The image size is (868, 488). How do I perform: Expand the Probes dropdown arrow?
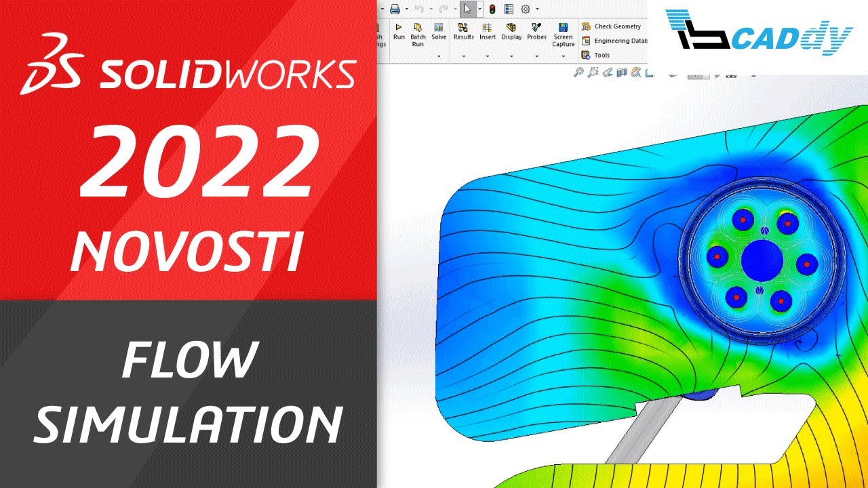click(536, 56)
